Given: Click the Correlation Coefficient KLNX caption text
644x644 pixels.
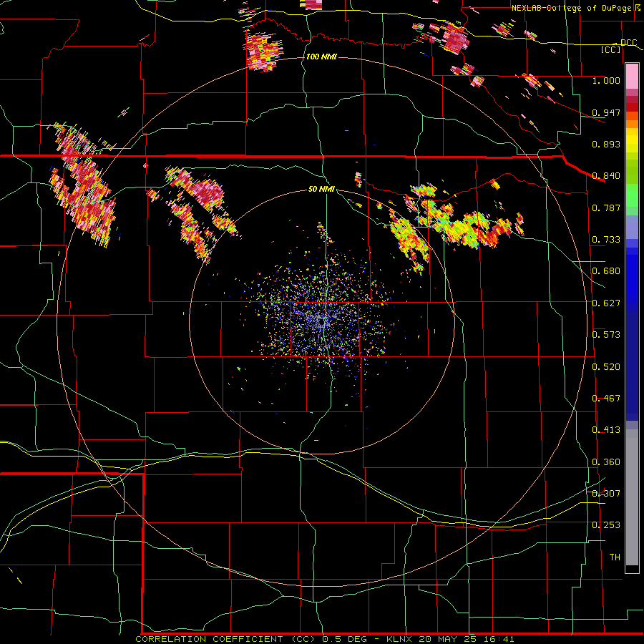Looking at the screenshot, I should click(324, 639).
